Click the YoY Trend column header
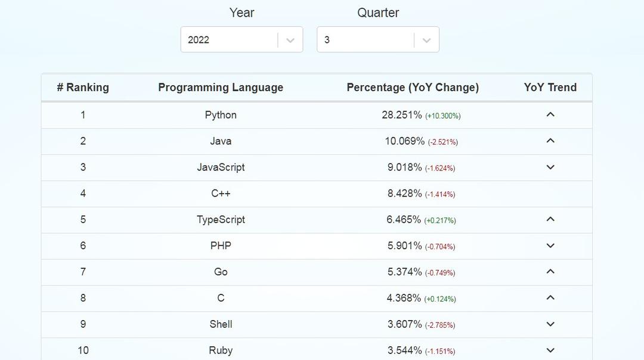 tap(550, 88)
